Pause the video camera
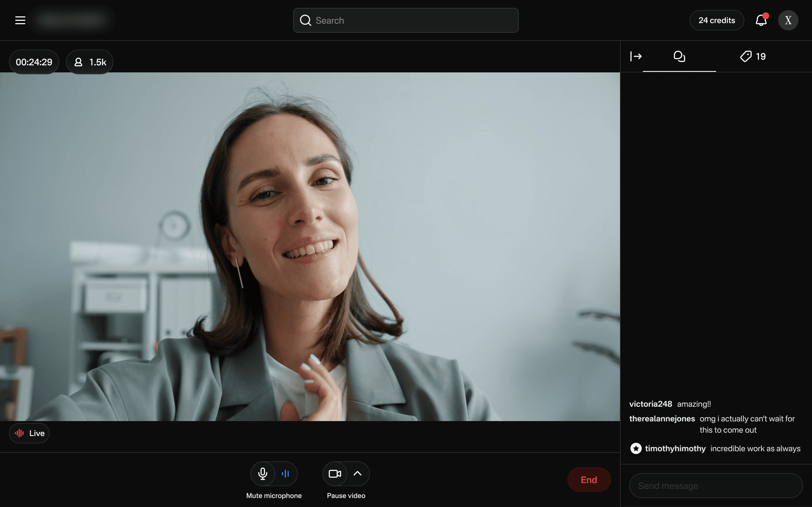 (335, 473)
